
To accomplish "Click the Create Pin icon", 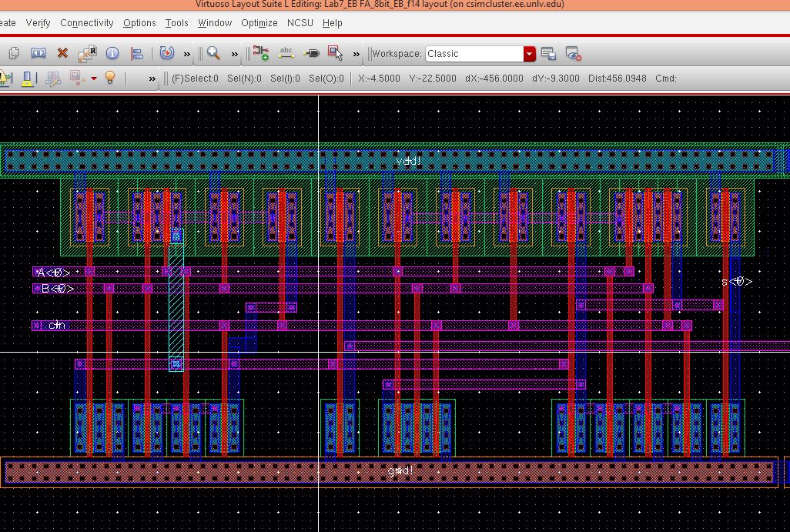I will (x=311, y=53).
